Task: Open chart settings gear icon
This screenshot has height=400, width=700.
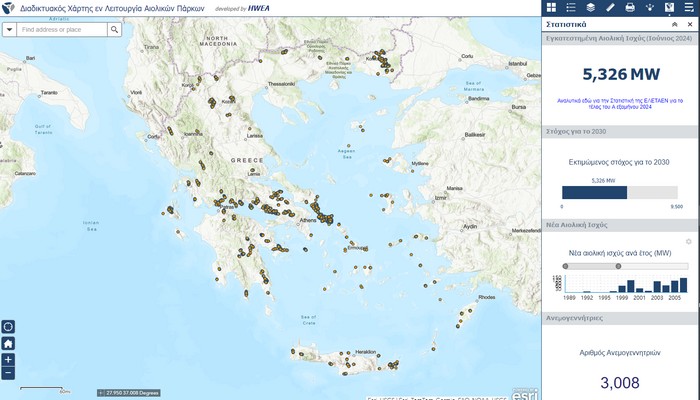Action: 688,242
